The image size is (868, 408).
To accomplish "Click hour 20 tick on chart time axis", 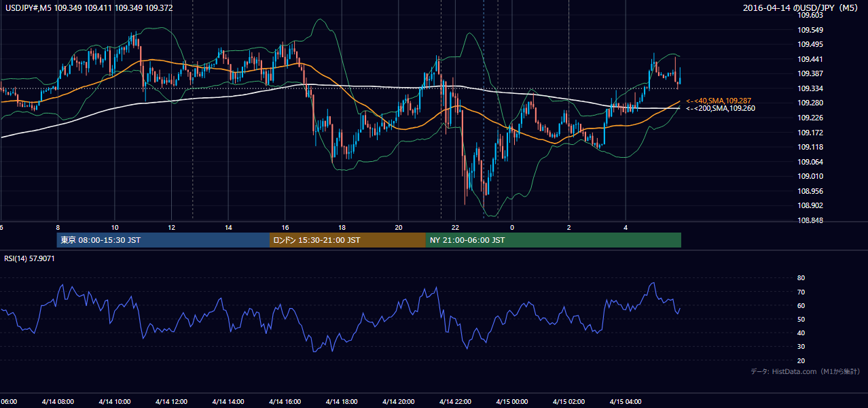I will click(399, 227).
